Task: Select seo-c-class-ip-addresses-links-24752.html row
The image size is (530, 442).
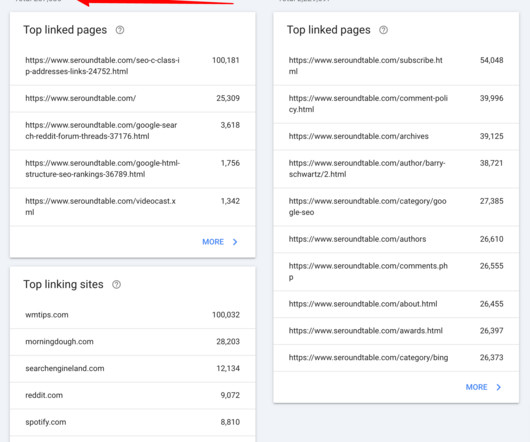Action: click(x=132, y=66)
